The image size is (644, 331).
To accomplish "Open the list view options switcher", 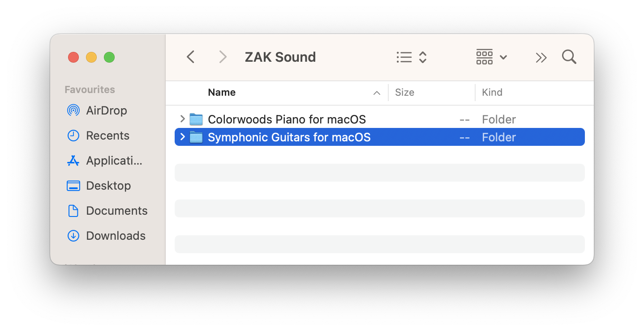I will (412, 57).
